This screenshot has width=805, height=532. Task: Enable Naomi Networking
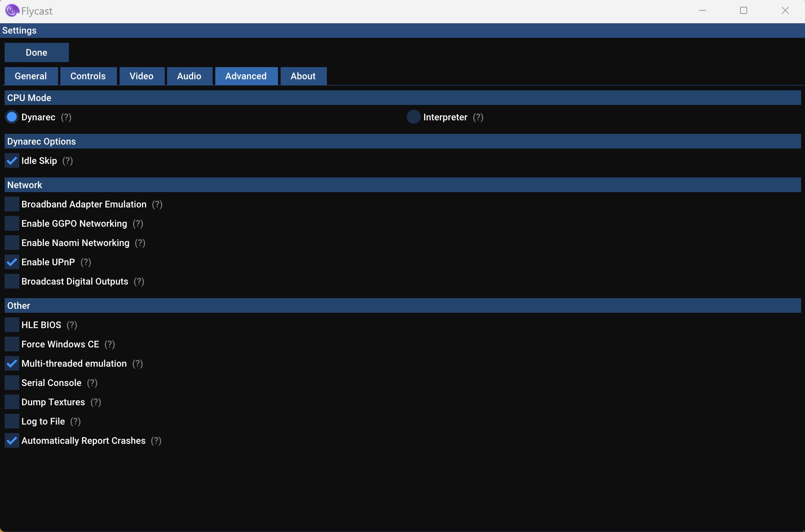pyautogui.click(x=11, y=242)
